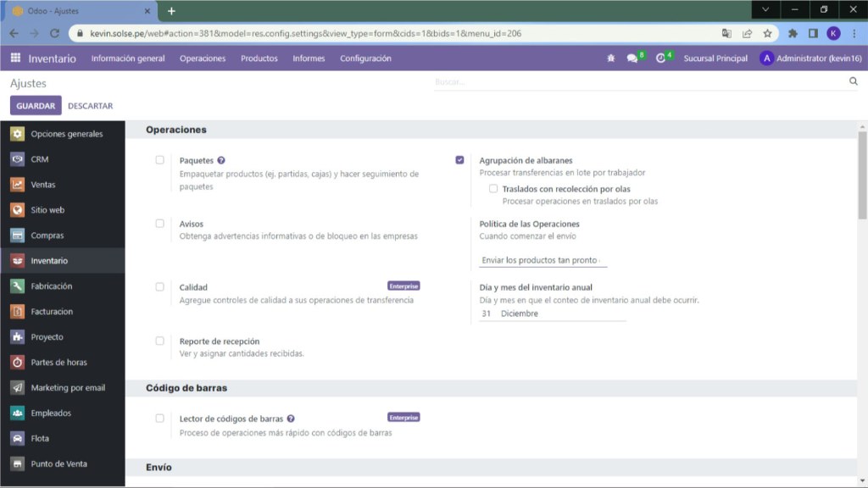Click the search magnifier icon
This screenshot has width=868, height=488.
[854, 81]
